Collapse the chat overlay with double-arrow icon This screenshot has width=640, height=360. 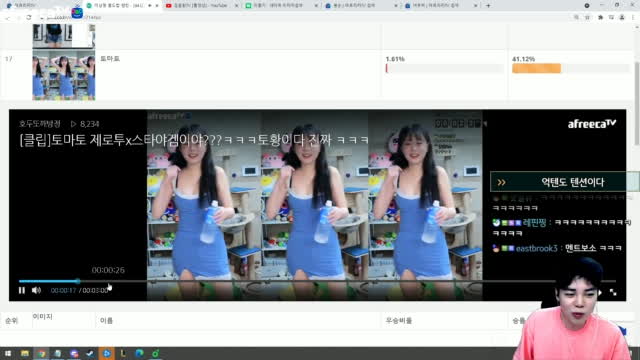501,182
